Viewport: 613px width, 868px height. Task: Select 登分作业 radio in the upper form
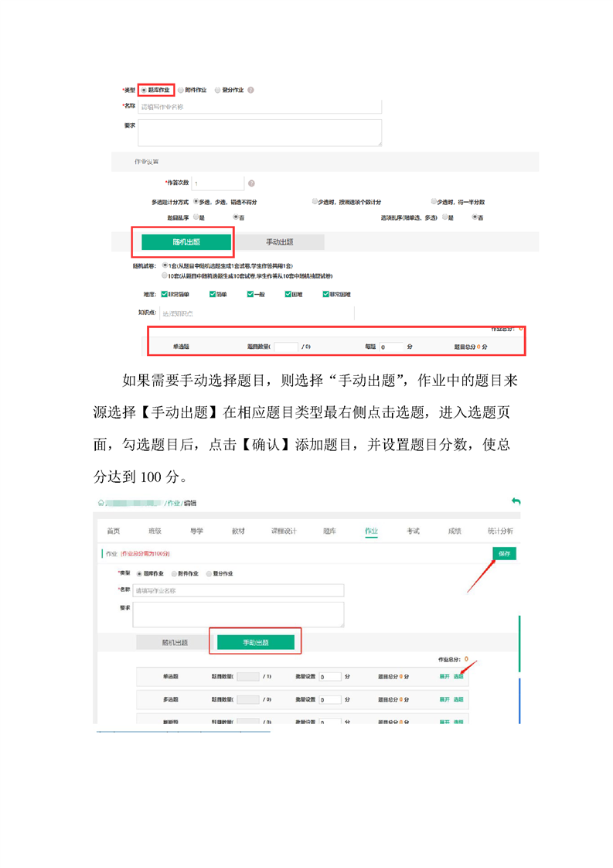coord(217,90)
